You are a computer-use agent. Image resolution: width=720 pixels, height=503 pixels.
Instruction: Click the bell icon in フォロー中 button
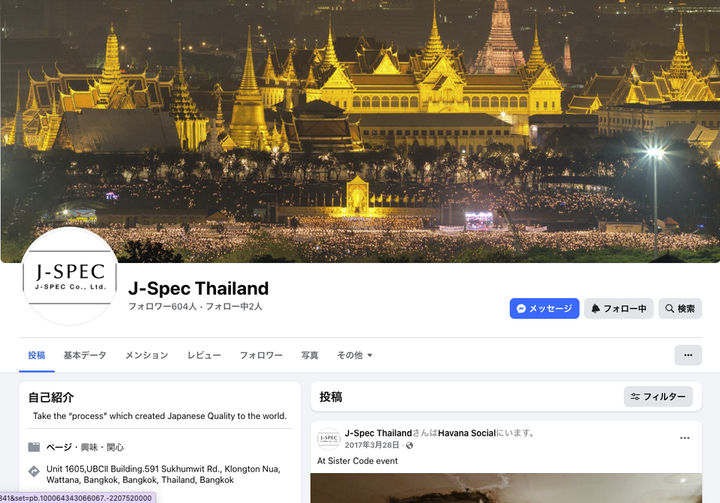point(595,309)
